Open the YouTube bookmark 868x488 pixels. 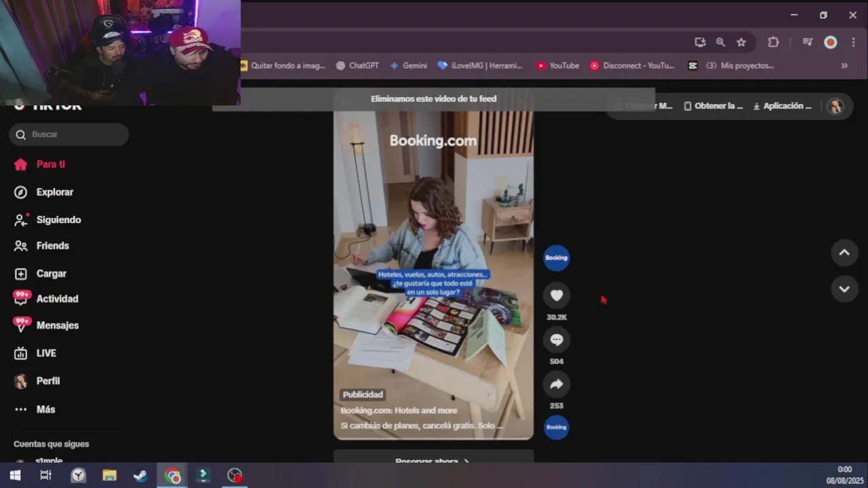click(x=557, y=66)
